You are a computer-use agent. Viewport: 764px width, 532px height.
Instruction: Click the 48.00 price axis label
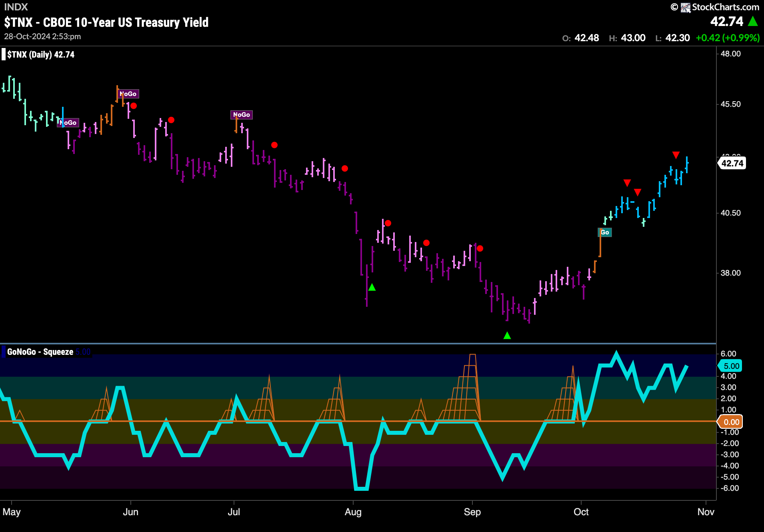[x=731, y=54]
